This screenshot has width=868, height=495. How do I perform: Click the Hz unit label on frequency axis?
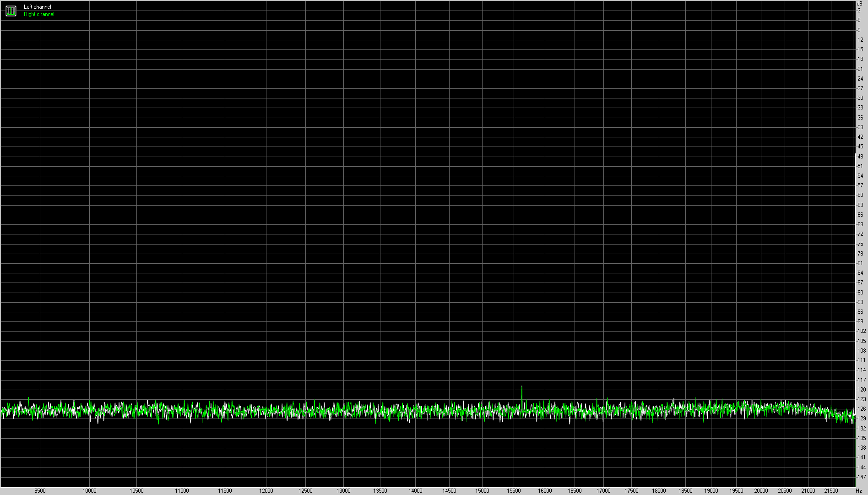point(859,491)
